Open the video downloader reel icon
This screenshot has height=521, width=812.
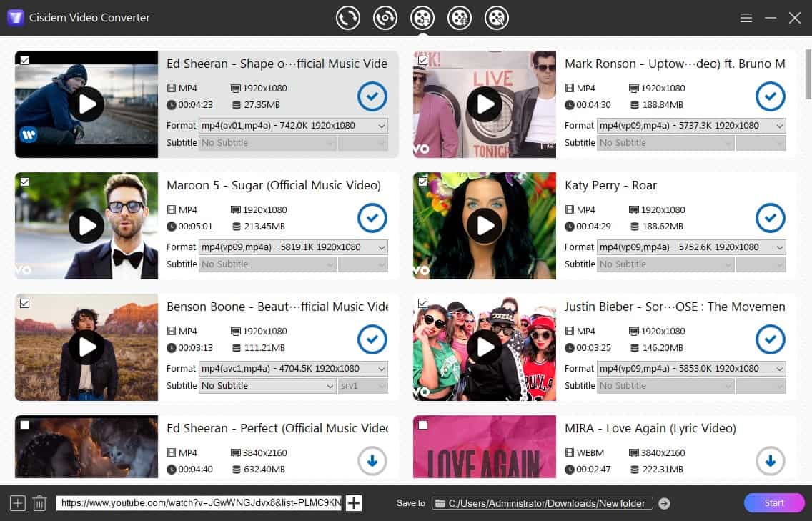[x=422, y=18]
